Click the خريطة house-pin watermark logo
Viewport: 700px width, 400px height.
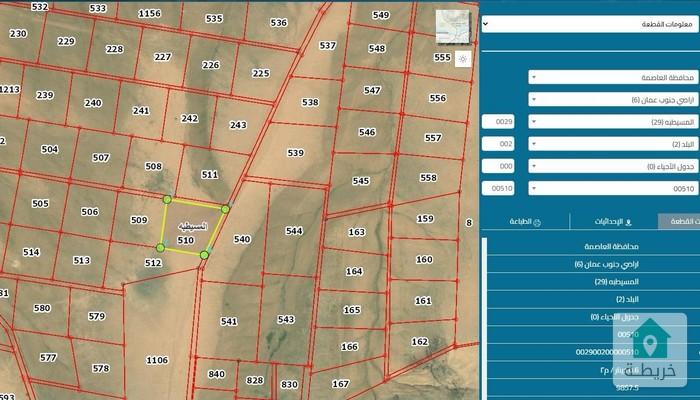coord(650,350)
